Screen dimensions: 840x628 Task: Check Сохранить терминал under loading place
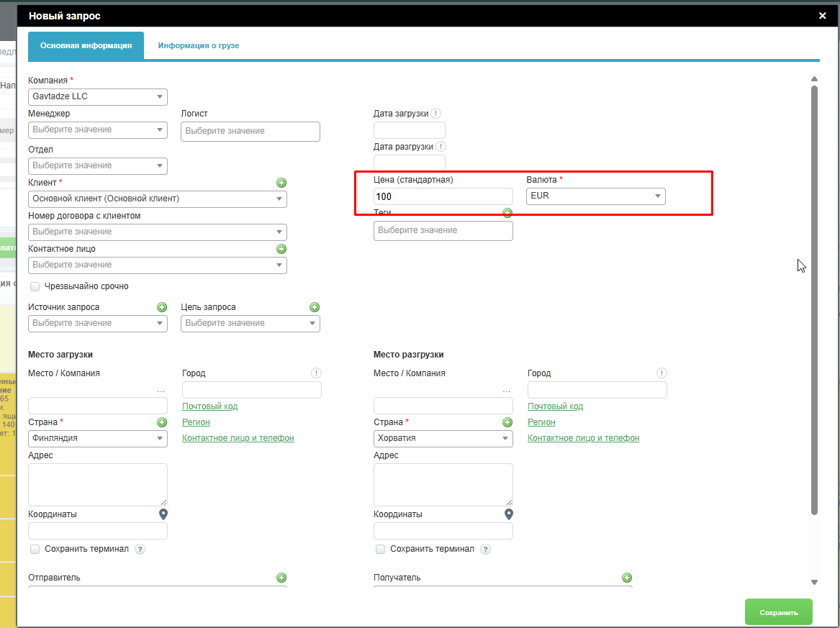(35, 549)
